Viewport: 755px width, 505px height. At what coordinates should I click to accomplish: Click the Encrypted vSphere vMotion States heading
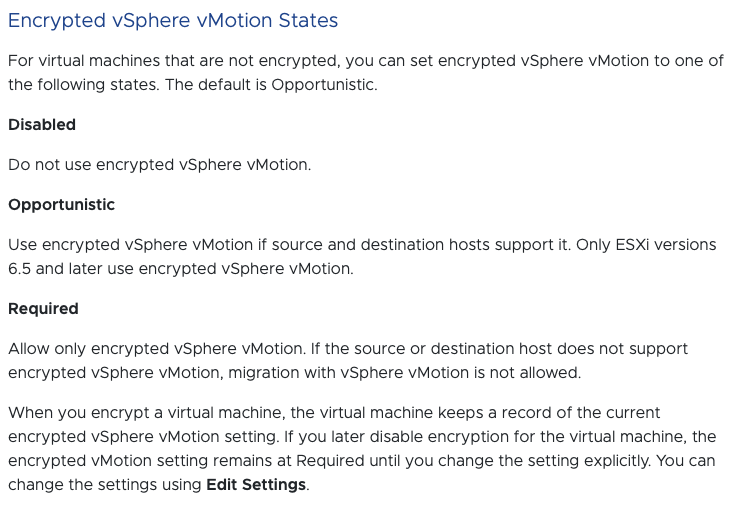pyautogui.click(x=173, y=21)
